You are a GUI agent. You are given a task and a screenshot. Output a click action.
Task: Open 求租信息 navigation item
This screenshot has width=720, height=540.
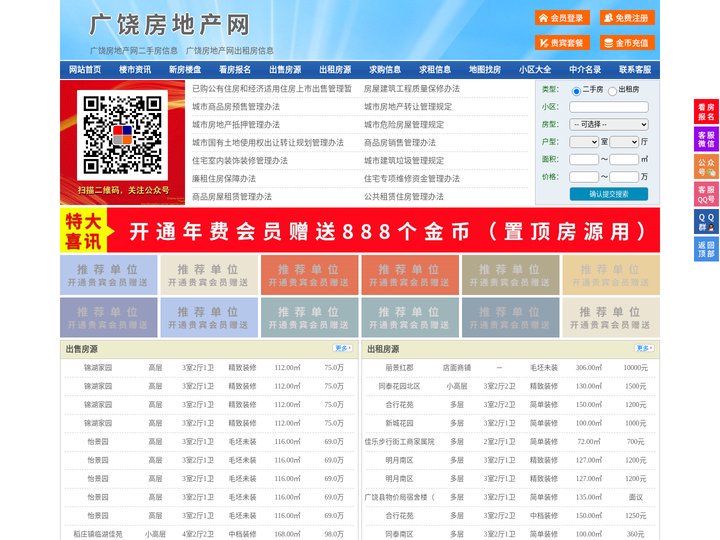(435, 70)
